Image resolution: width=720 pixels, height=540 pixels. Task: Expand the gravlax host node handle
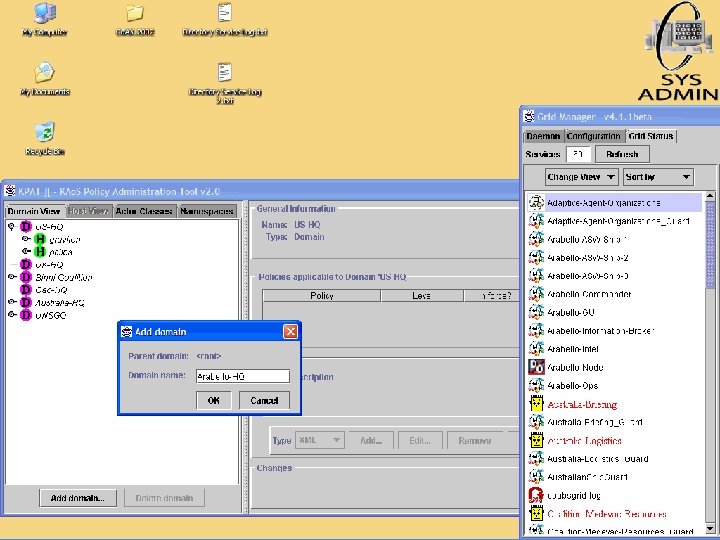tap(26, 239)
